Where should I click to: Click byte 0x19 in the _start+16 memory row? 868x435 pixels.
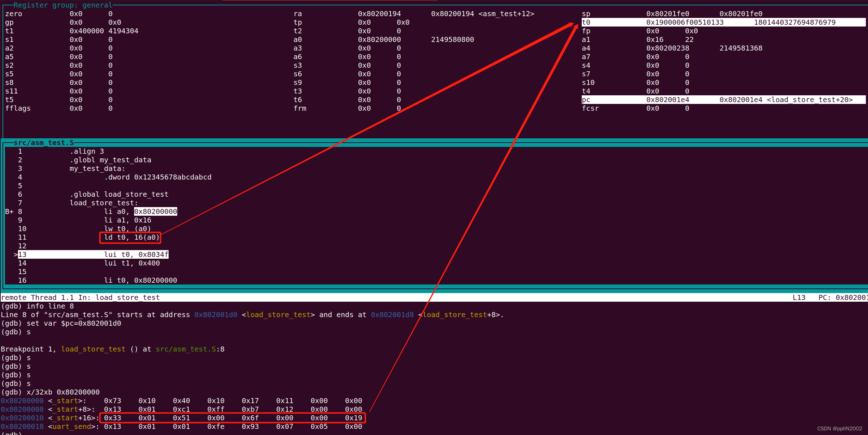pos(353,418)
